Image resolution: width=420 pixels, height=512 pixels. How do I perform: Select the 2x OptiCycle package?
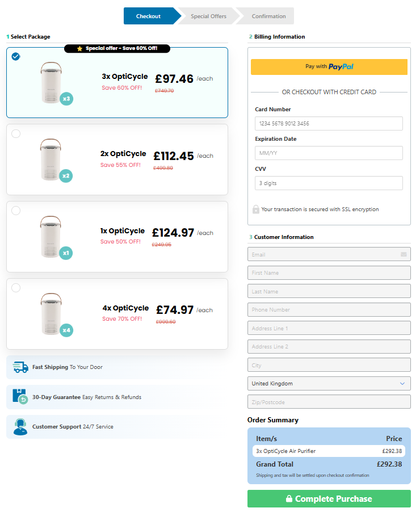click(15, 133)
